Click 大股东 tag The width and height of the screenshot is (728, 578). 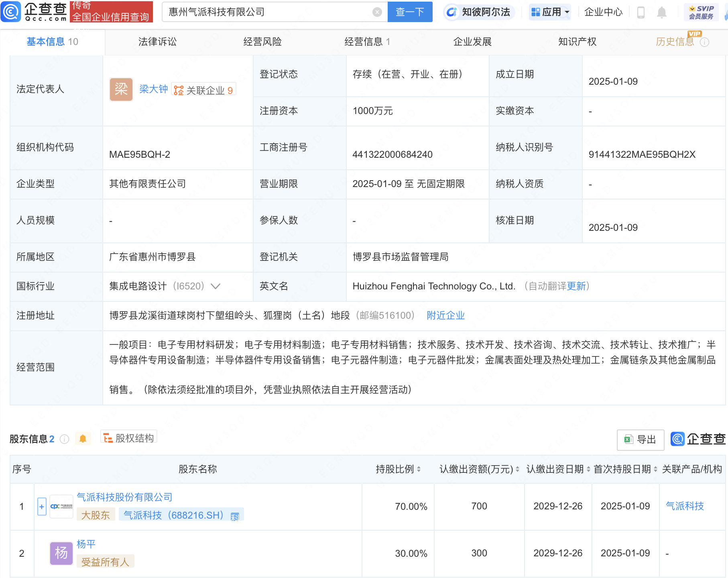[96, 515]
